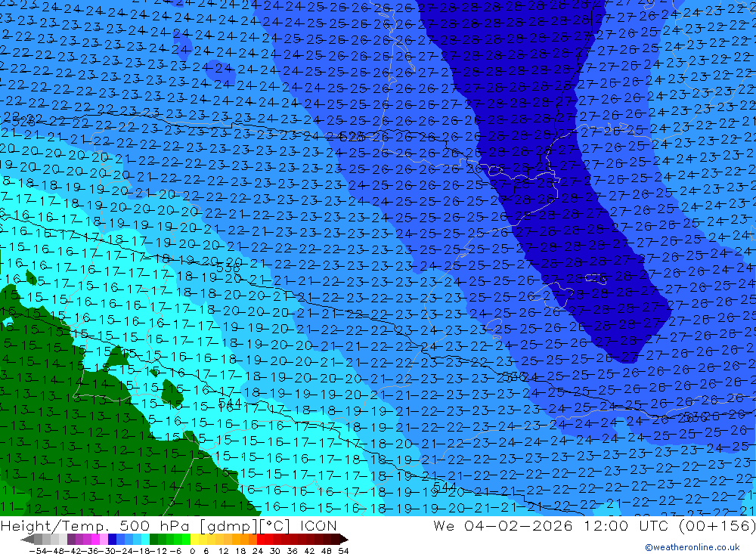Image resolution: width=756 pixels, height=554 pixels.
Task: Click the "[gdmp]" unit label
Action: [228, 526]
